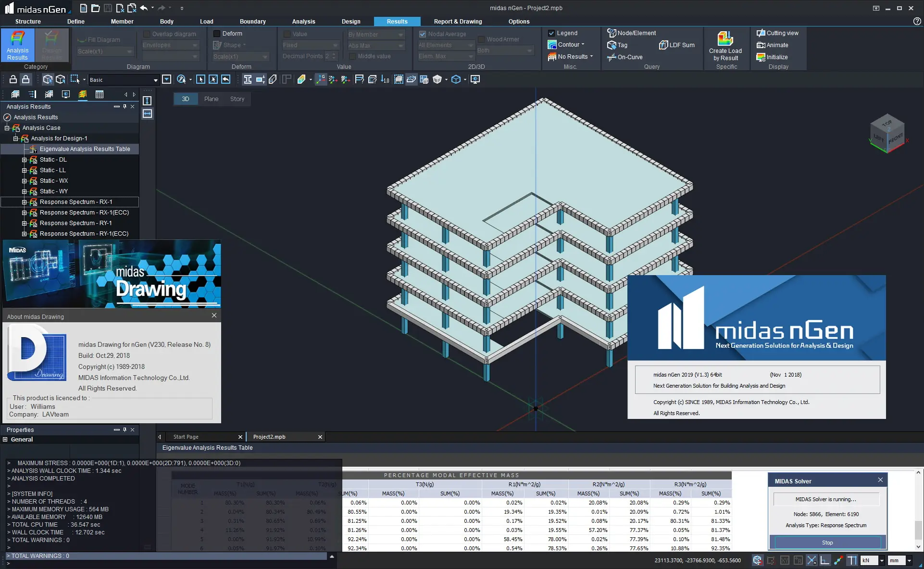Click the Animate display tool
Screen dimensions: 924x569
point(772,45)
